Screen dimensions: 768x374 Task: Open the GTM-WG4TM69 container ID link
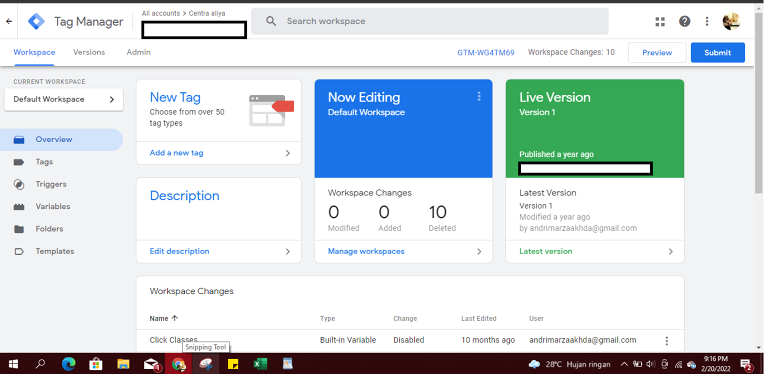(x=486, y=53)
